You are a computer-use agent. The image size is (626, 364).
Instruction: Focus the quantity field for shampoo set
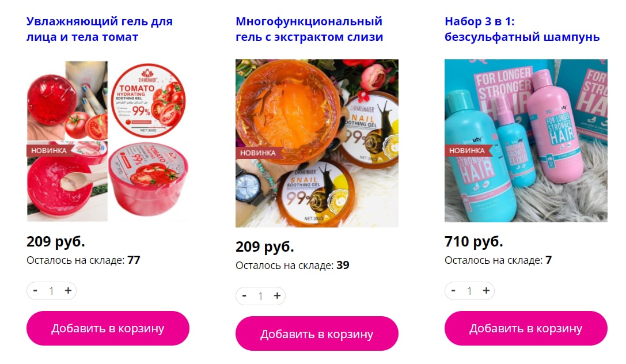[x=469, y=291]
